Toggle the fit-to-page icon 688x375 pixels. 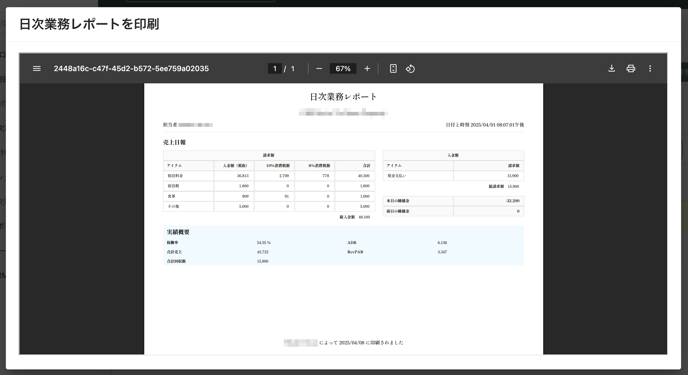393,68
